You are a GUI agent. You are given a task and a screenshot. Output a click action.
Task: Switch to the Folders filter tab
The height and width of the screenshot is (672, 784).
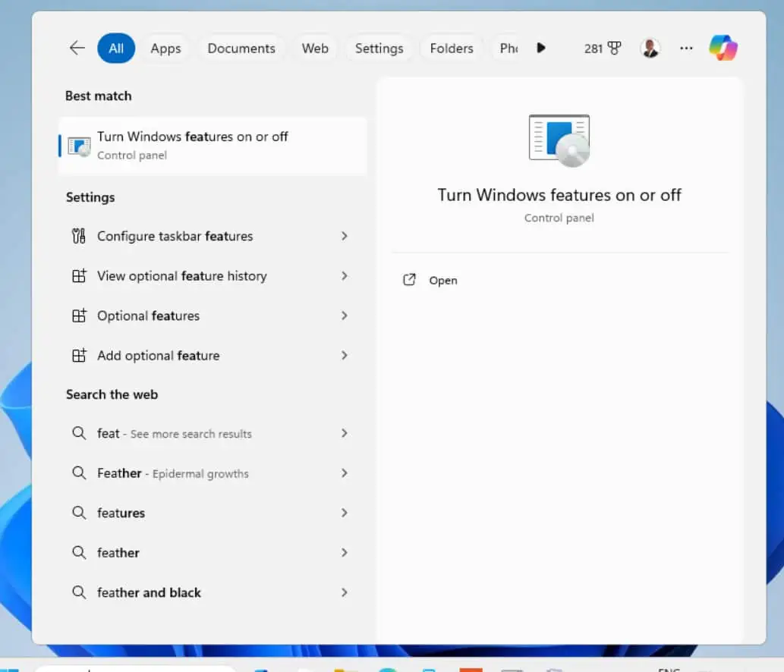(452, 48)
